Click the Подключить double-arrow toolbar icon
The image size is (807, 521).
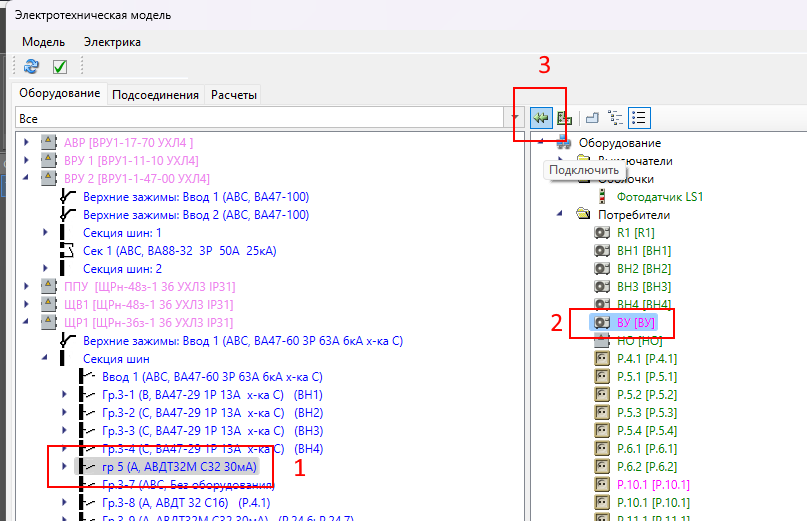click(x=541, y=118)
